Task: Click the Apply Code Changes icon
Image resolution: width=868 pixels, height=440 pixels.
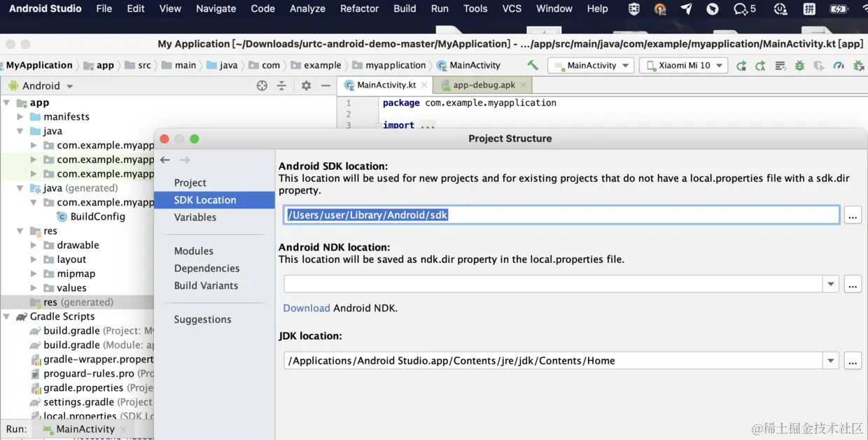Action: pyautogui.click(x=780, y=66)
